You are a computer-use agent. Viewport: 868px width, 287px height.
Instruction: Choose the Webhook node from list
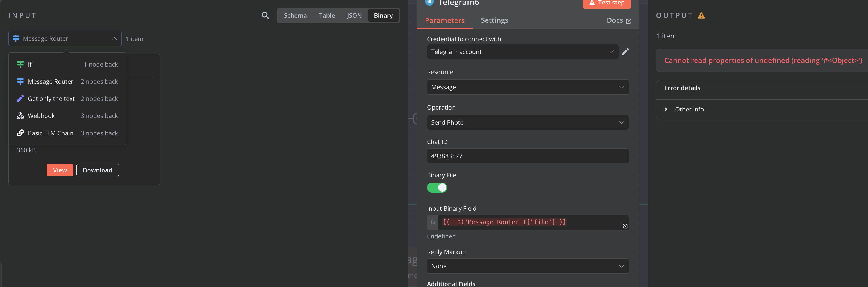click(x=67, y=116)
